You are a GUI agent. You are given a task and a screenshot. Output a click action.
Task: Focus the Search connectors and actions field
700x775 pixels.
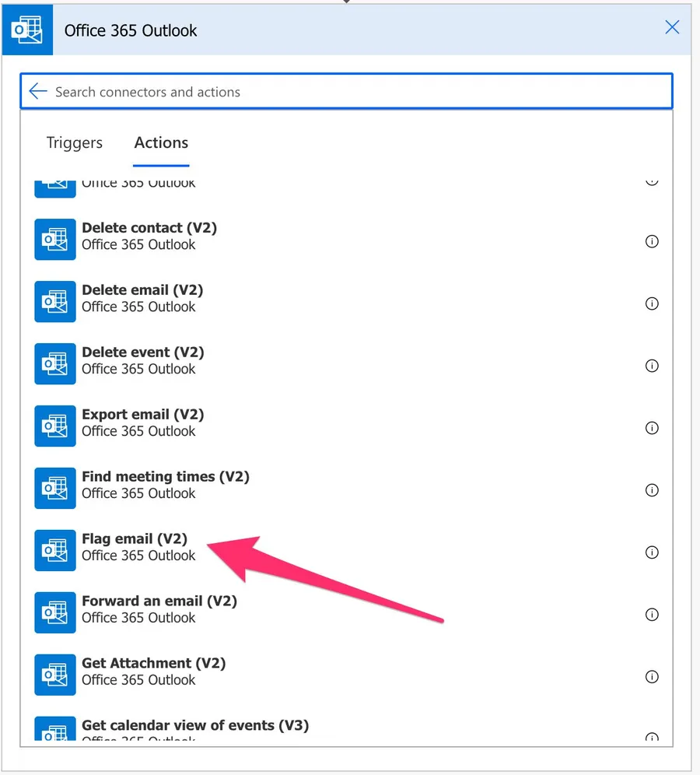(x=350, y=92)
